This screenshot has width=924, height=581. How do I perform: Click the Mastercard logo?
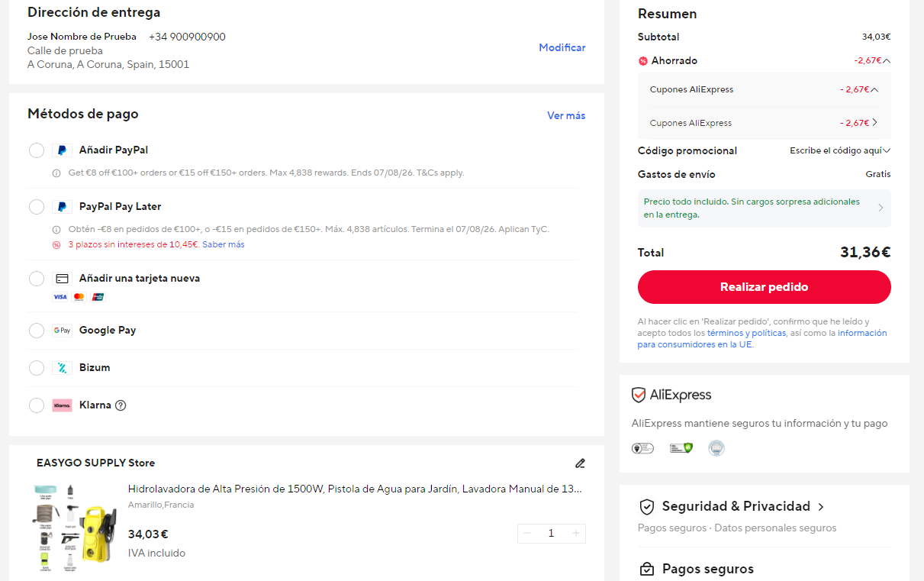coord(79,297)
